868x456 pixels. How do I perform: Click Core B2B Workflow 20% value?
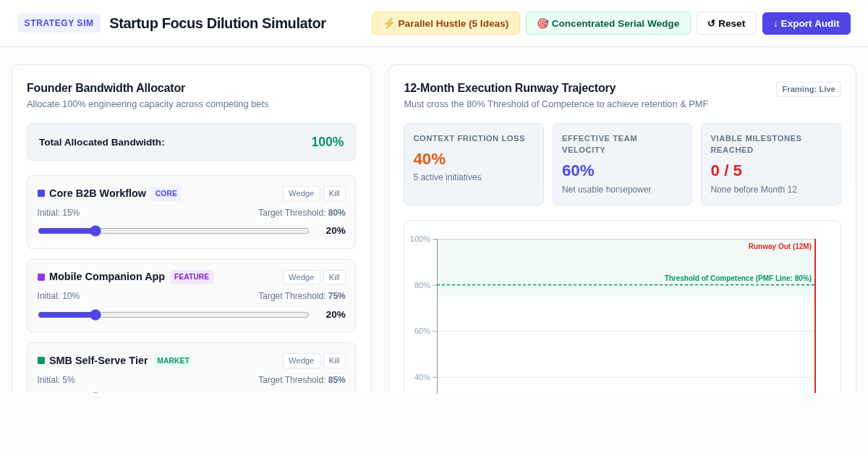click(336, 231)
